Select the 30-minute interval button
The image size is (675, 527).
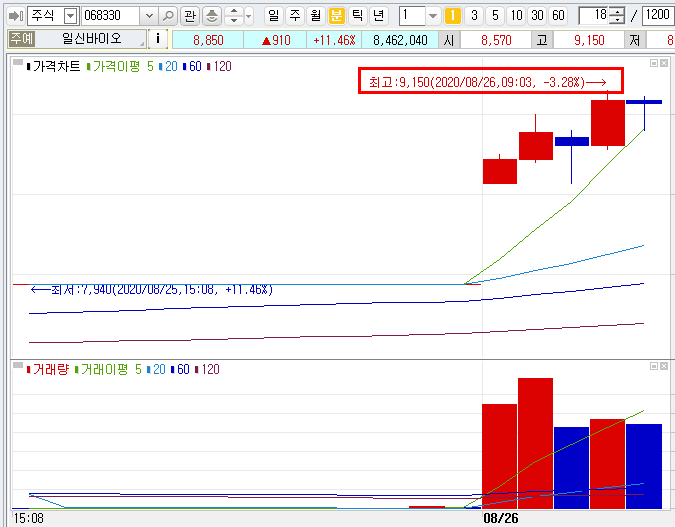pos(537,16)
